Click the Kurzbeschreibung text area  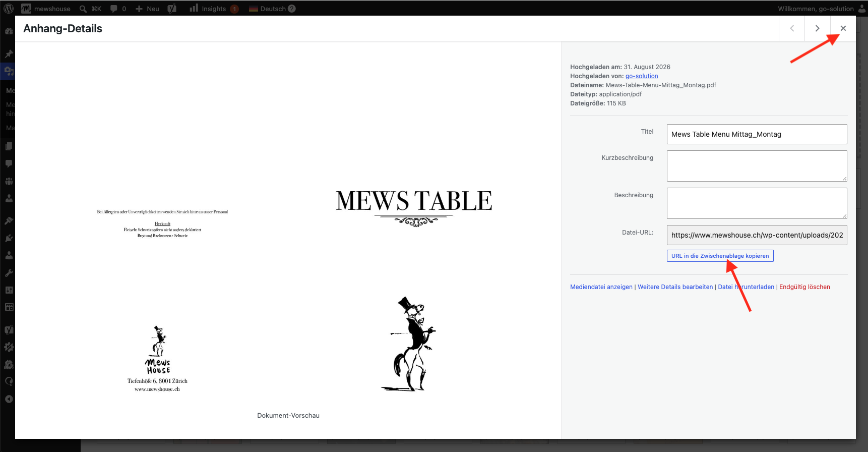(757, 166)
